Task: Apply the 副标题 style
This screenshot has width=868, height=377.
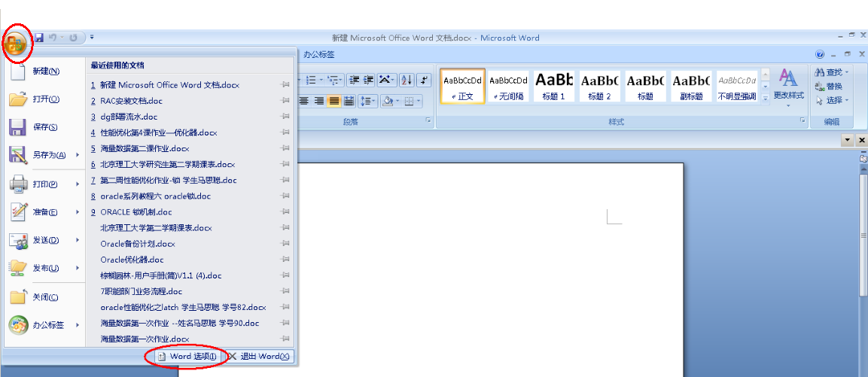Action: [691, 86]
